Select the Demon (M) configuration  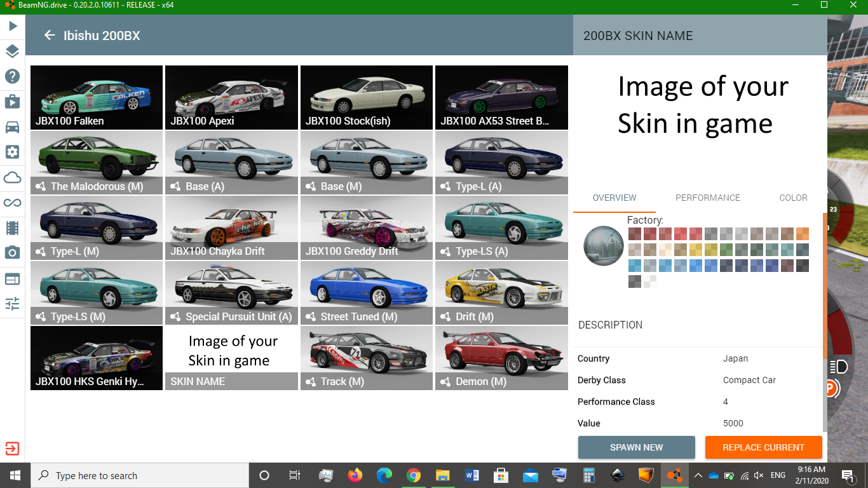501,358
